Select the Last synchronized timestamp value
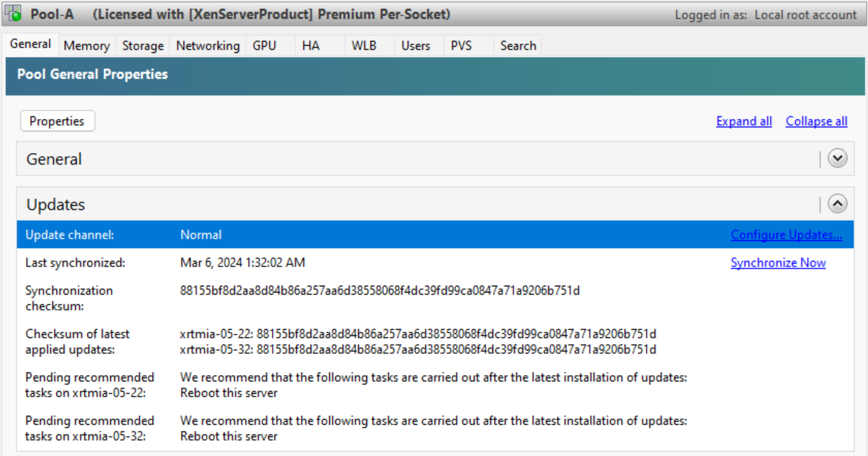 (243, 263)
